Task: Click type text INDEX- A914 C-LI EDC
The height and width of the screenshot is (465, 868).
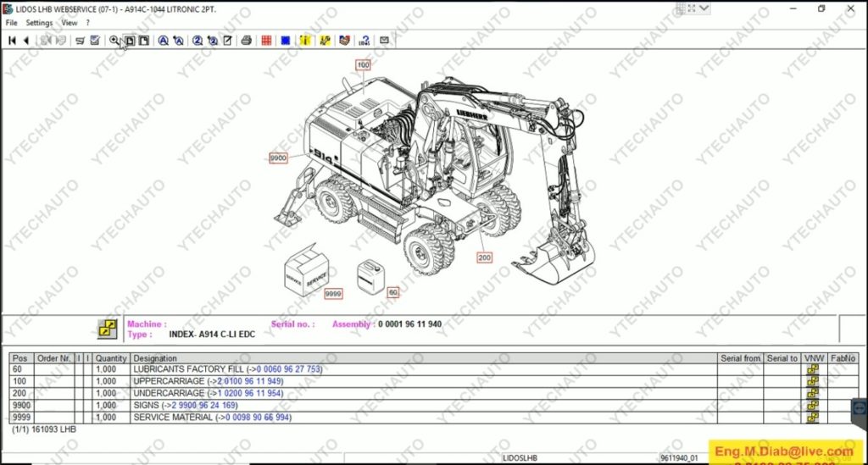Action: tap(212, 335)
